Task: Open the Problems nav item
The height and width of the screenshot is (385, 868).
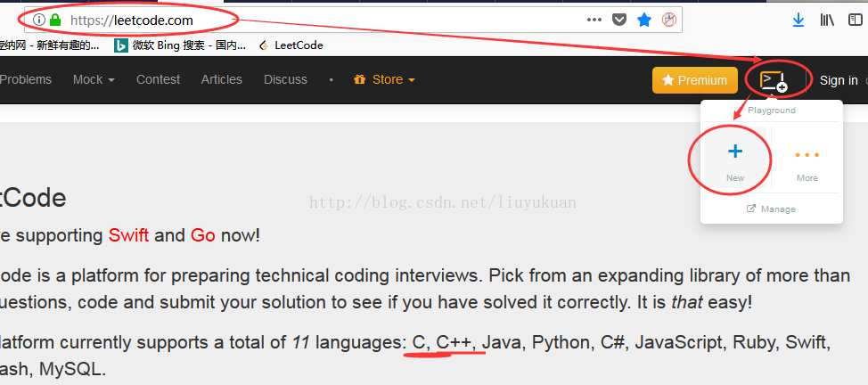Action: [26, 80]
